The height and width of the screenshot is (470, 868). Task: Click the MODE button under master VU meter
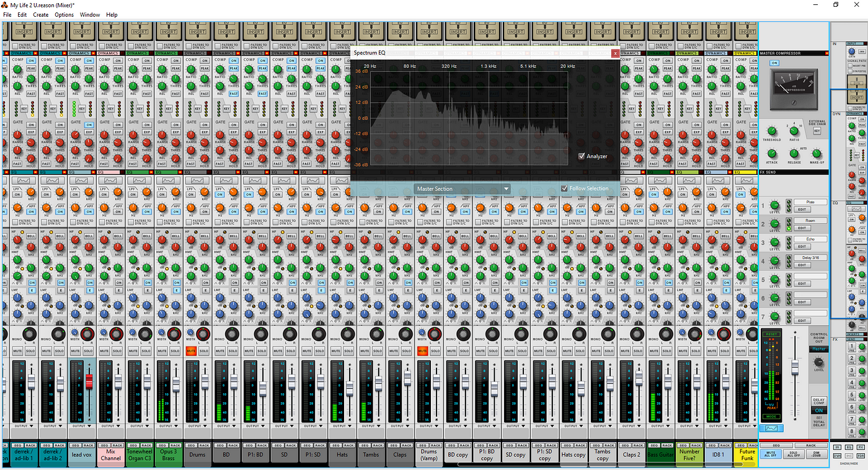click(772, 417)
